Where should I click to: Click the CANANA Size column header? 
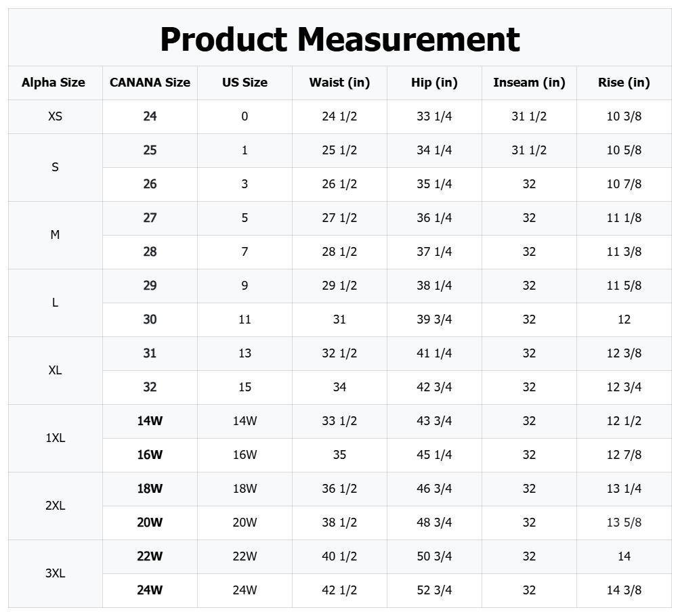coord(150,83)
